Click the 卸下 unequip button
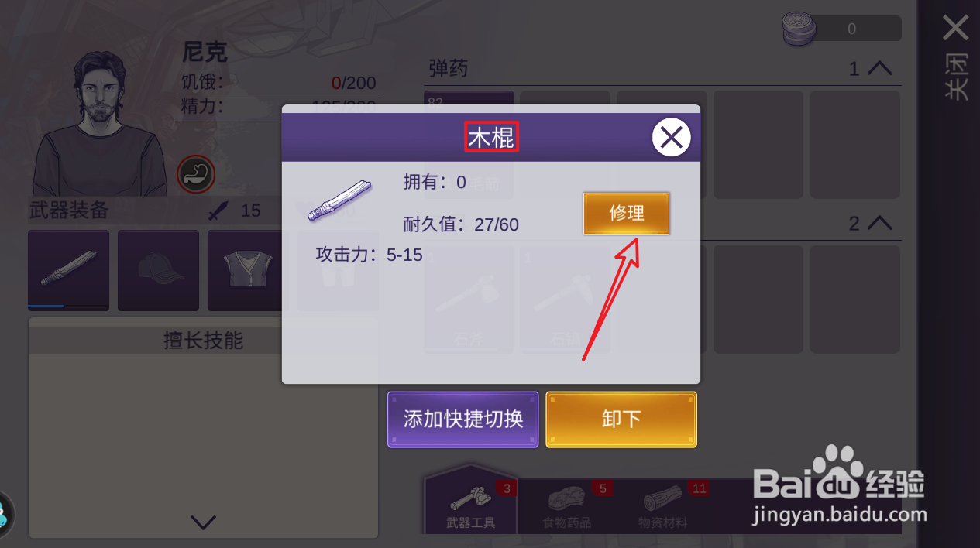Viewport: 980px width, 548px height. click(621, 420)
